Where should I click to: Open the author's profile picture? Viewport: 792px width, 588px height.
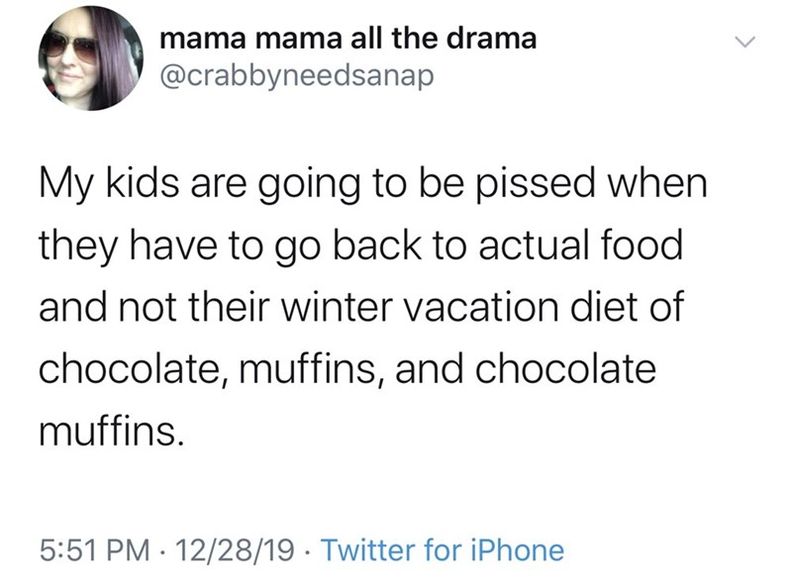coord(91,59)
